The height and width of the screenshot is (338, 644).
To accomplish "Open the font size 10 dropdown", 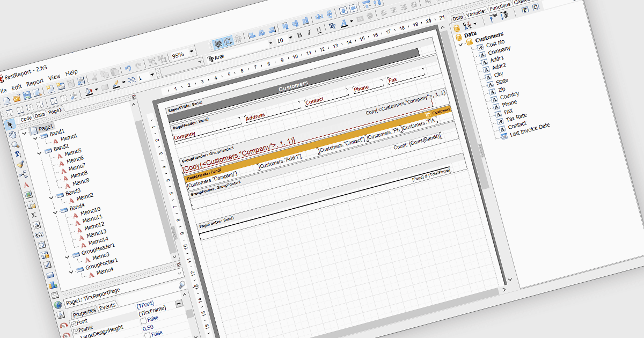I will click(290, 37).
